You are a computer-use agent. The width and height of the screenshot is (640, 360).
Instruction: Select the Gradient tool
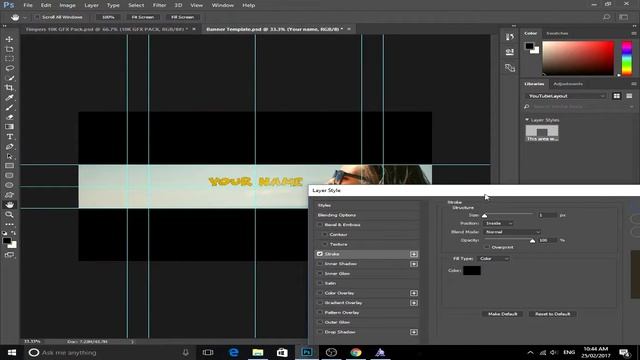coord(9,127)
